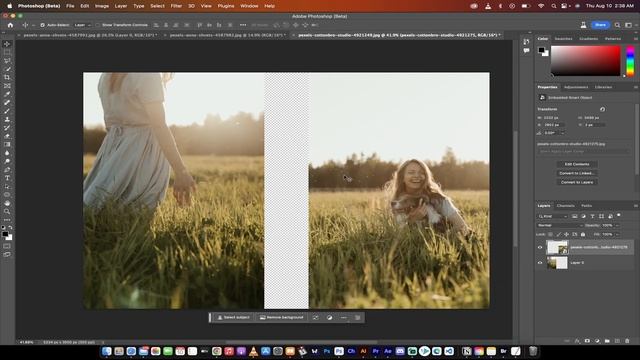Switch to the Channels tab

point(565,206)
